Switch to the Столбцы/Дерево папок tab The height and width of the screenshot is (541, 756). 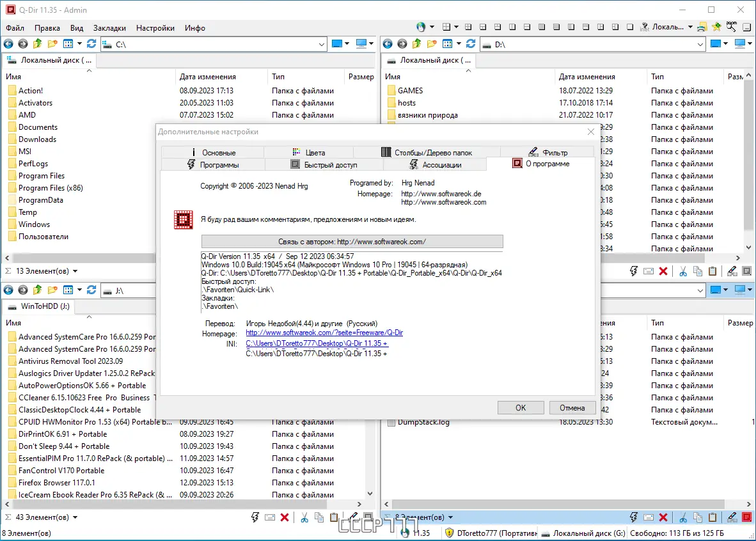[427, 152]
